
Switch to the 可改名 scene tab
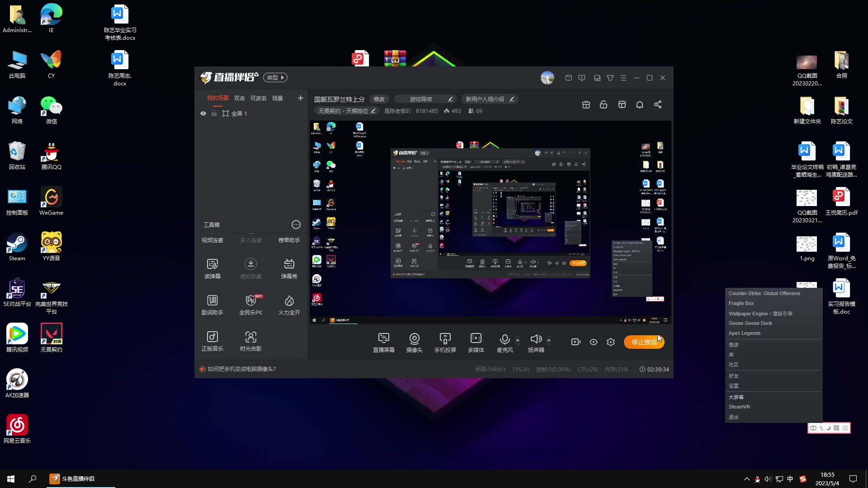[x=258, y=98]
